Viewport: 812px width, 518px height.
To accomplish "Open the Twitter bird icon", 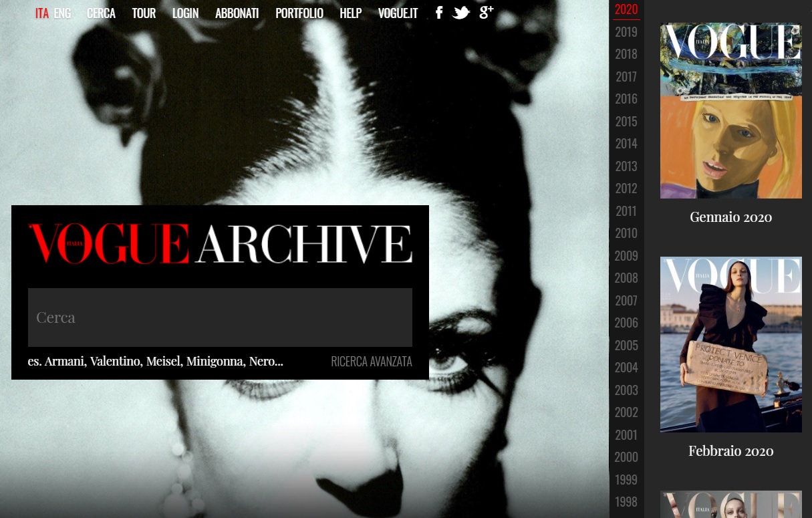I will pyautogui.click(x=461, y=13).
